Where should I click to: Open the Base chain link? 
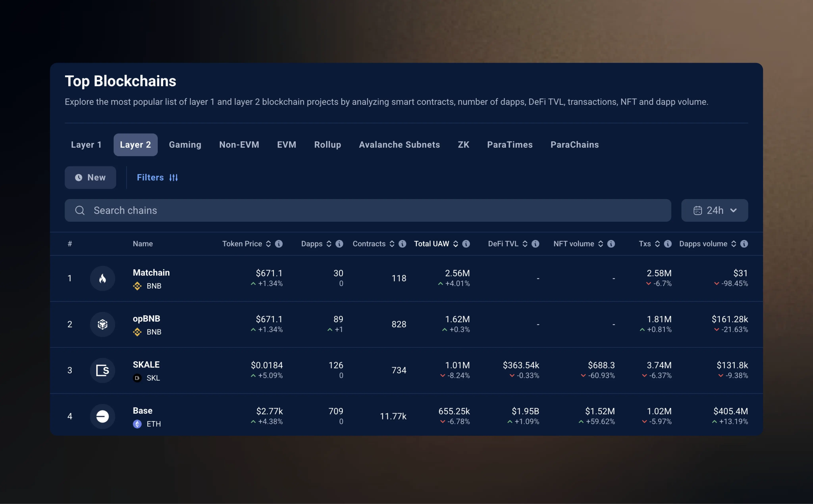pos(142,411)
